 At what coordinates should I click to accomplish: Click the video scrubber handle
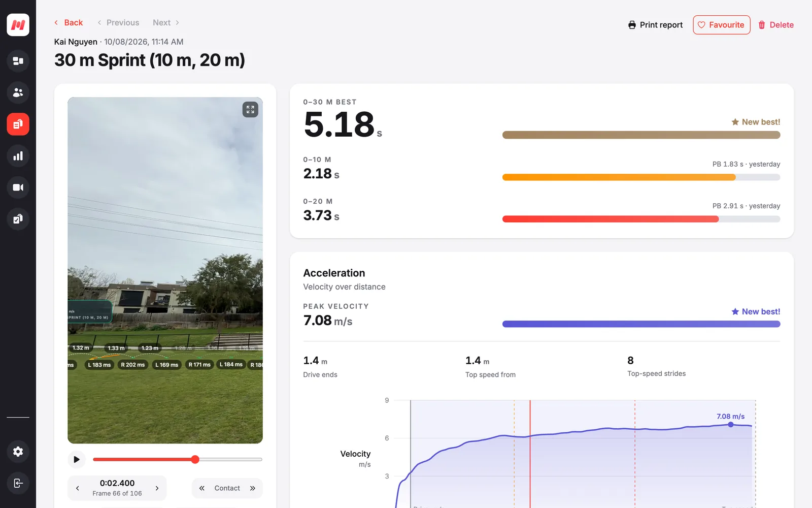click(195, 459)
